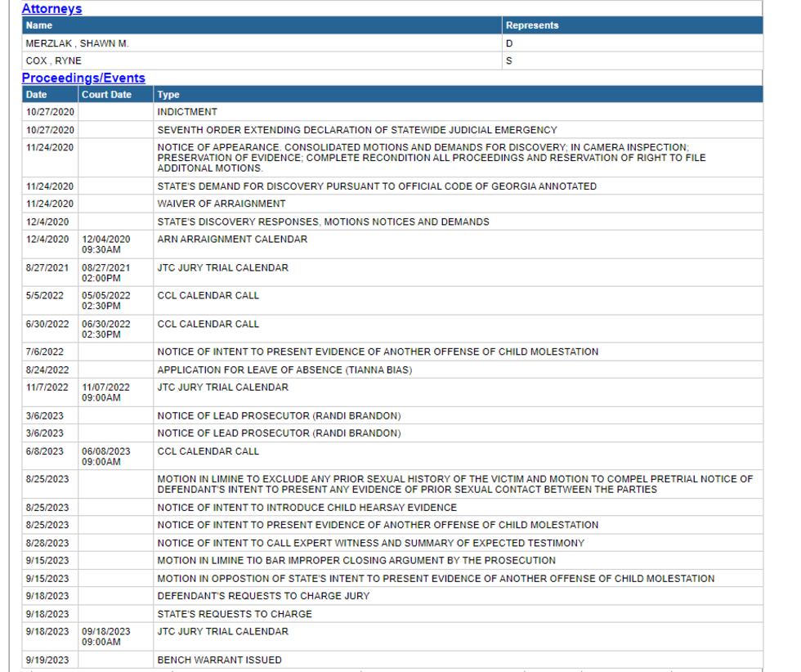Select the Name column header in Attorneys

click(x=39, y=25)
